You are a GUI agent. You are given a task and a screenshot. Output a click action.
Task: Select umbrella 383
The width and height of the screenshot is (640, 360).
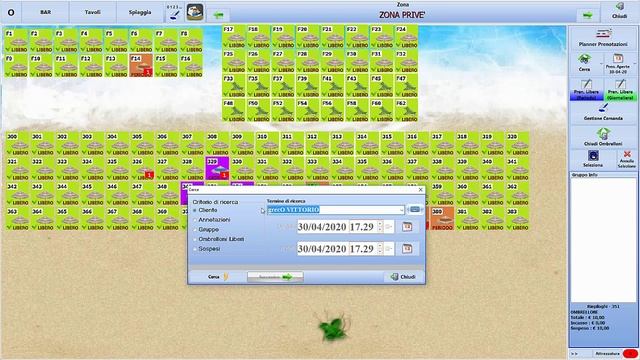517,219
